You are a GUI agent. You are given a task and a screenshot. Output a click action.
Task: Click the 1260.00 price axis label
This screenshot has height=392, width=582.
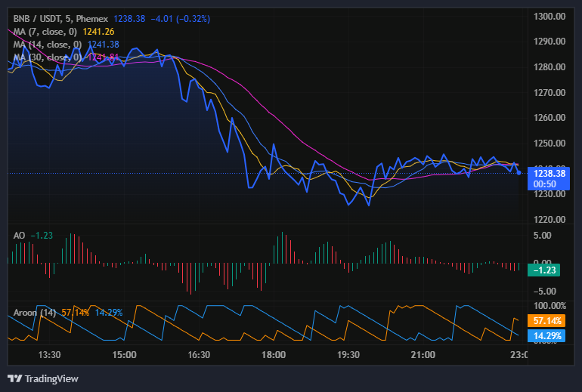click(x=549, y=118)
